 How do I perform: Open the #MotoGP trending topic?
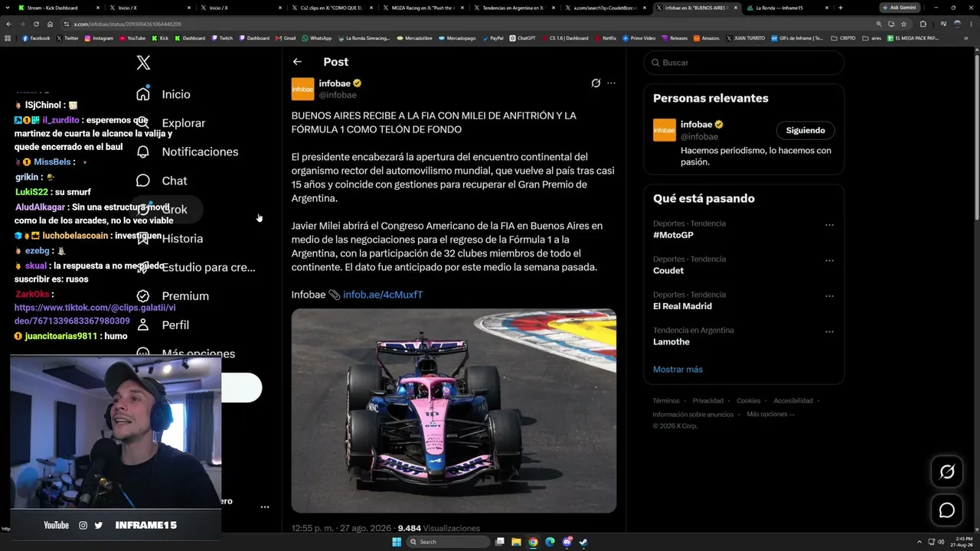[x=673, y=235]
